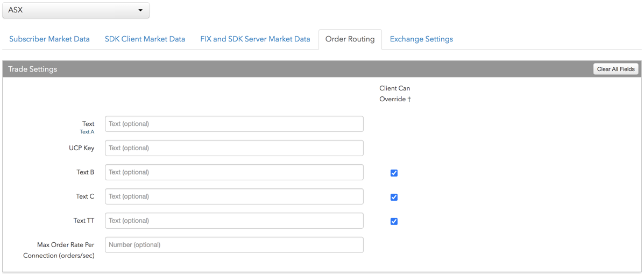Open the SDK Client Market Data tab
This screenshot has height=274, width=644.
tap(145, 39)
